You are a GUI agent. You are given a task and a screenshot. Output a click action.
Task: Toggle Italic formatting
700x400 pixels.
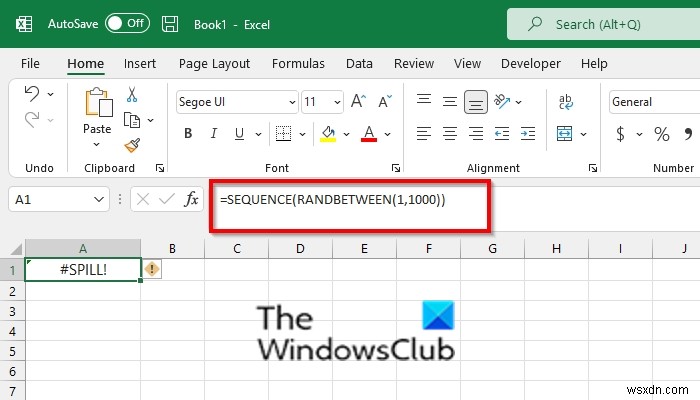[214, 133]
